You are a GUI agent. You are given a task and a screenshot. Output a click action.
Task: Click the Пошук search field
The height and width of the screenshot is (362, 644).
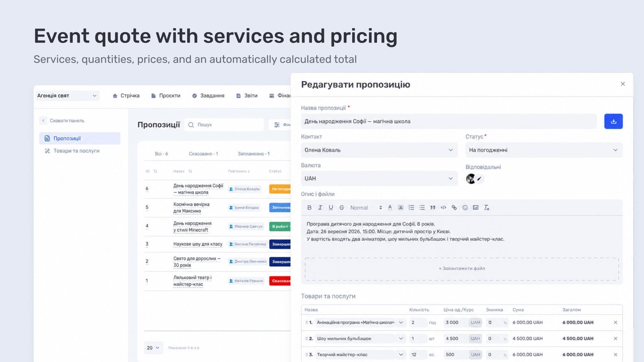coord(224,125)
